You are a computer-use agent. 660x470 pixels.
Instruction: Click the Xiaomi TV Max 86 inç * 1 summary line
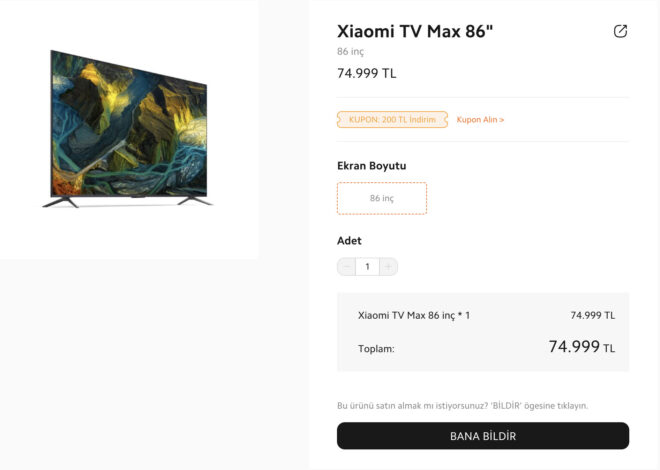[x=414, y=315]
